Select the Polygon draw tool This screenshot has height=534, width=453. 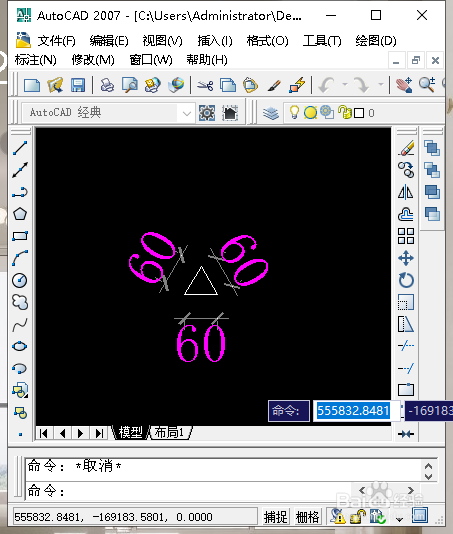point(20,214)
